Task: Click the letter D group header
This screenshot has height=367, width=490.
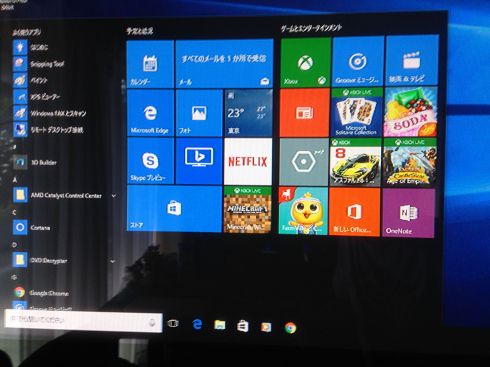Action: [14, 245]
